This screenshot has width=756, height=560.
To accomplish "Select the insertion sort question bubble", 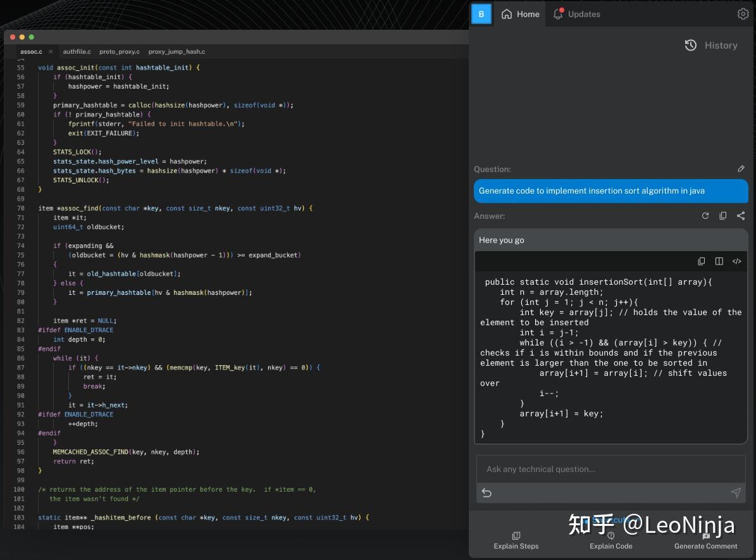I will pos(611,191).
